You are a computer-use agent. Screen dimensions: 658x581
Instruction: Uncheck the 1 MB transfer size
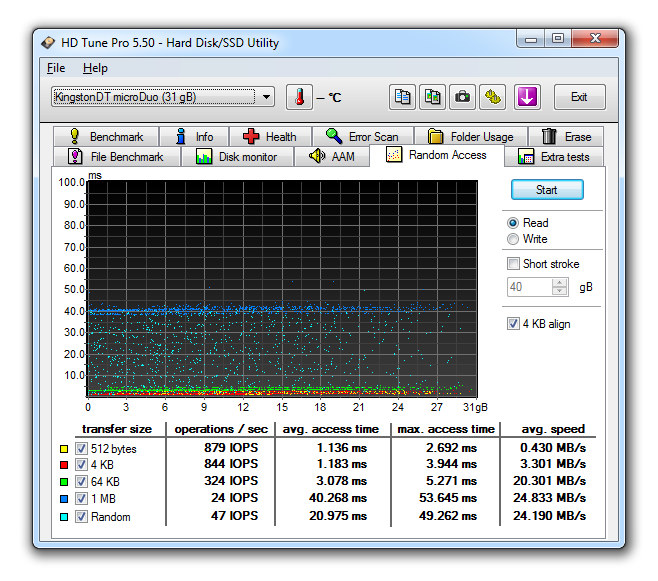pos(81,498)
